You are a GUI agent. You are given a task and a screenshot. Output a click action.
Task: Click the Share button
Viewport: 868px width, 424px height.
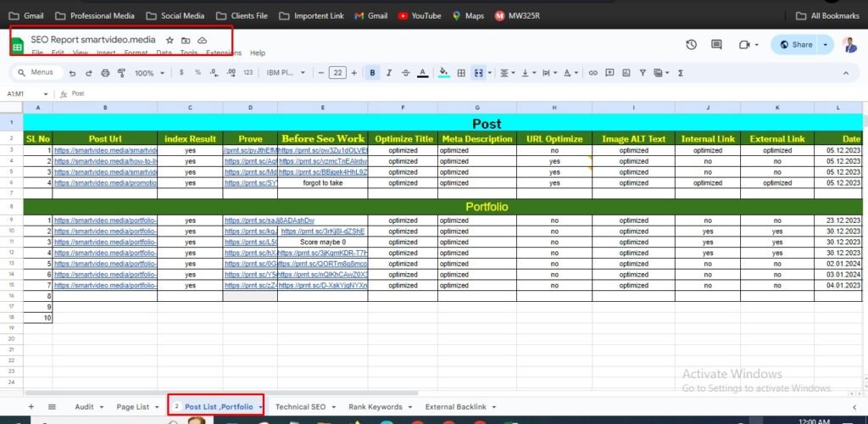[x=795, y=45]
